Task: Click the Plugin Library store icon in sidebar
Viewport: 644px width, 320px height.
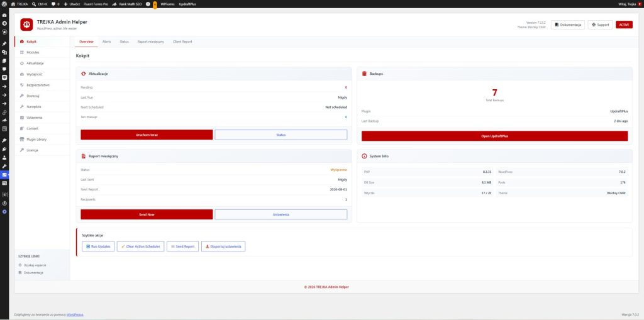Action: 22,140
